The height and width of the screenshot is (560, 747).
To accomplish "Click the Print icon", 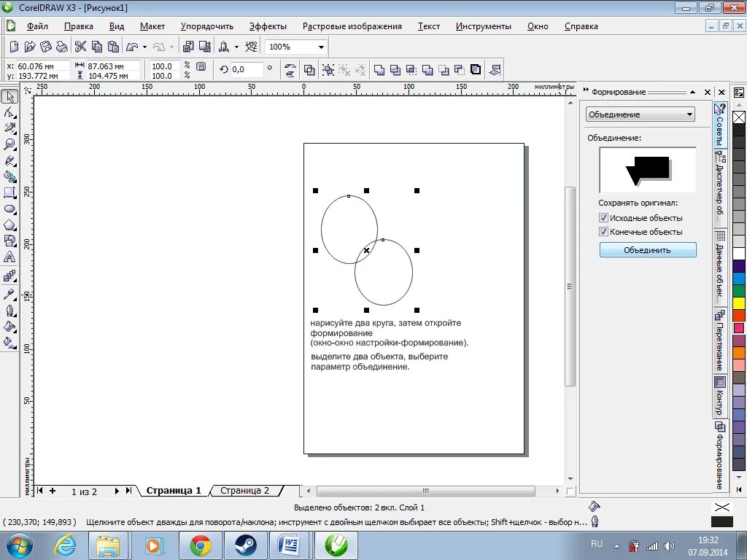I will click(x=61, y=46).
